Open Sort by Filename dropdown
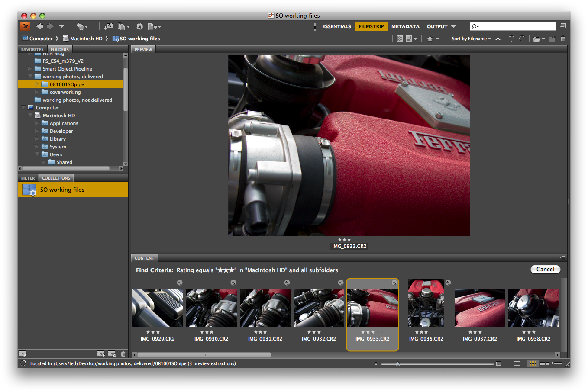This screenshot has width=588, height=392. coord(472,39)
